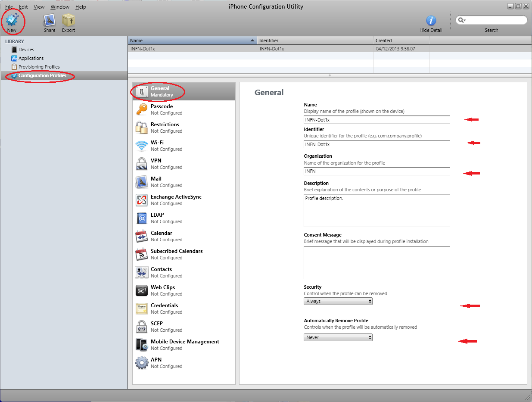Click the Created column header
Image resolution: width=532 pixels, height=402 pixels.
[401, 41]
